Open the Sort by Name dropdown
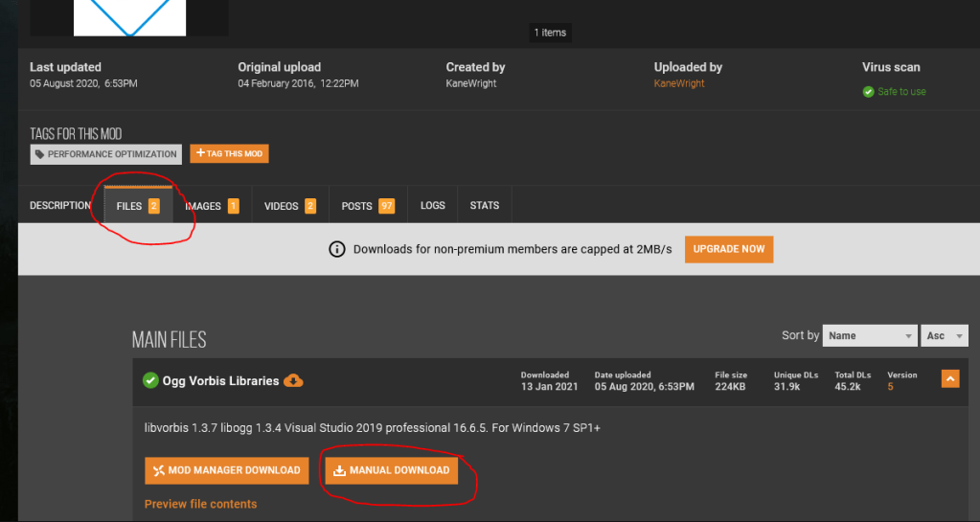The image size is (980, 522). point(870,335)
